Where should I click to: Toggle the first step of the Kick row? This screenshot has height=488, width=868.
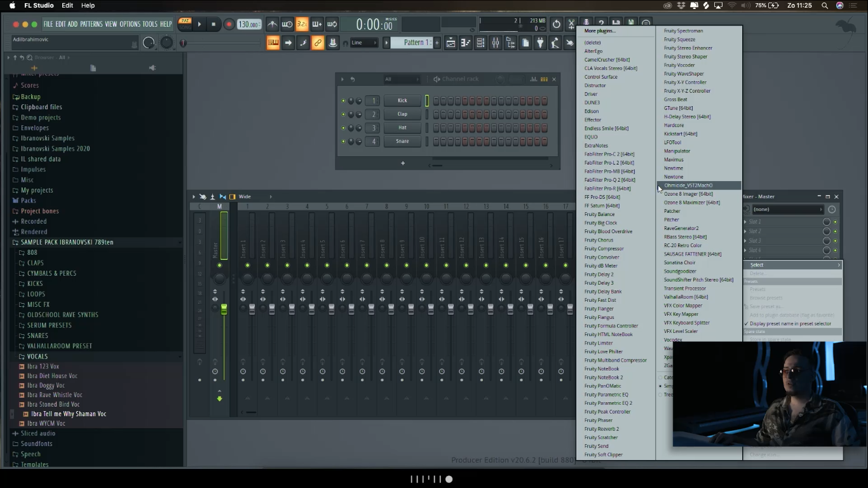pyautogui.click(x=437, y=100)
